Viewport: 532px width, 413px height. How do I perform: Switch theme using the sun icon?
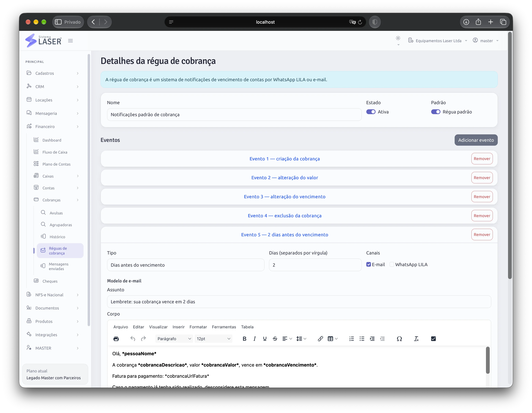click(398, 38)
